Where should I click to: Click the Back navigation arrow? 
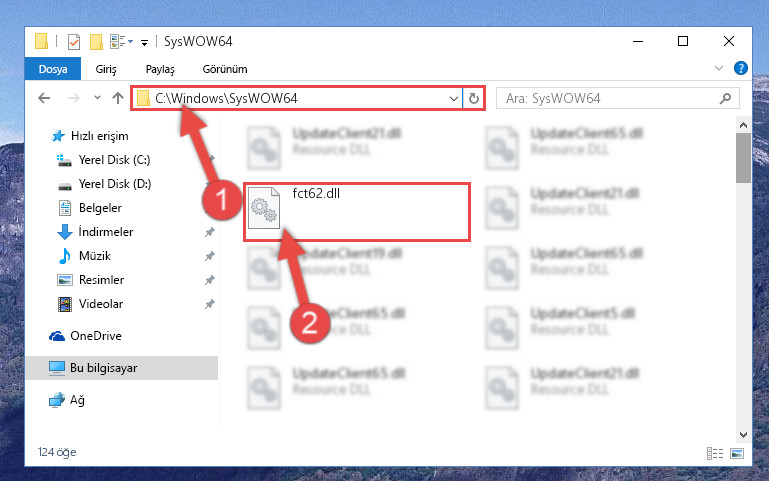coord(44,98)
